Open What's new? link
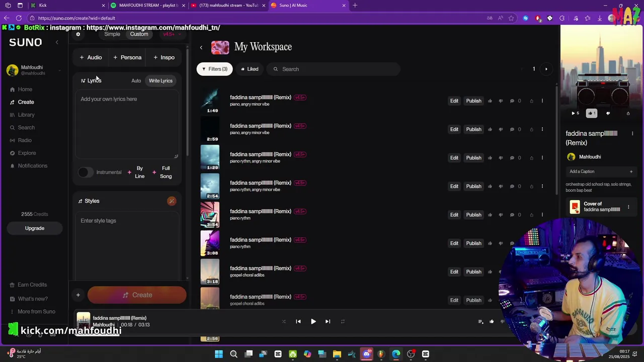The height and width of the screenshot is (362, 644). click(29, 299)
